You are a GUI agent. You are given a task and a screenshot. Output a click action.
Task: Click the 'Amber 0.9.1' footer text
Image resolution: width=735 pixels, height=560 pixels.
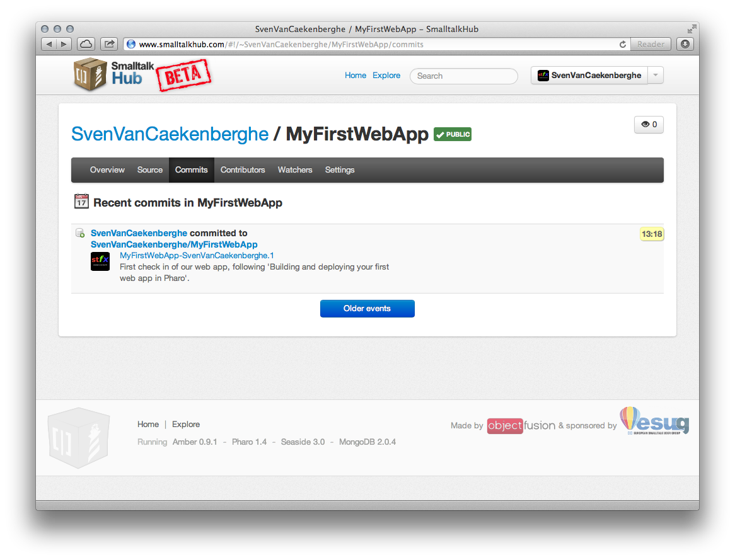coord(195,442)
